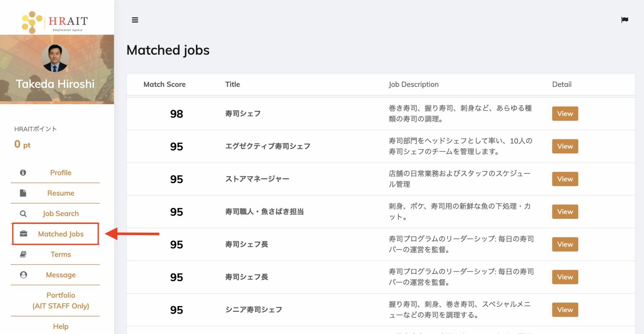This screenshot has height=334, width=644.
Task: Click the document icon beside Resume
Action: (x=23, y=193)
